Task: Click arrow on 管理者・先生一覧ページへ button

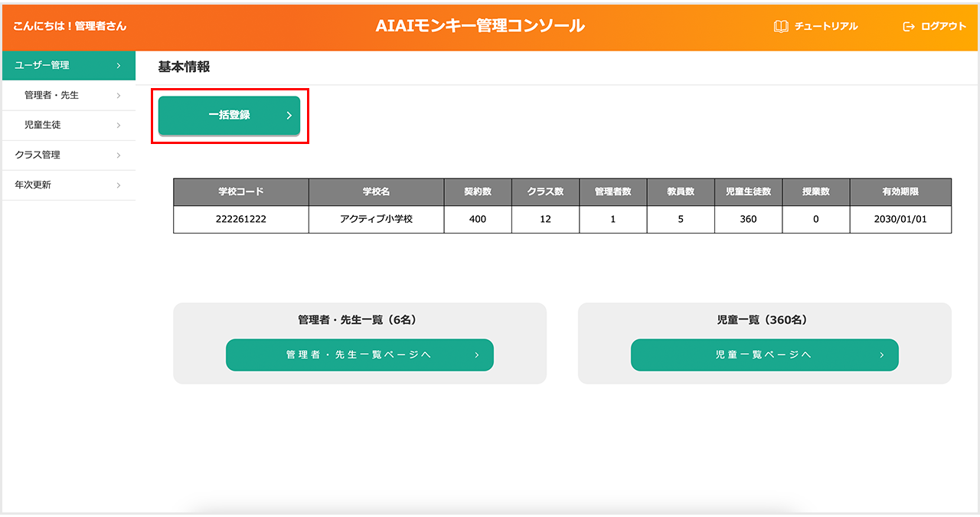Action: click(476, 355)
